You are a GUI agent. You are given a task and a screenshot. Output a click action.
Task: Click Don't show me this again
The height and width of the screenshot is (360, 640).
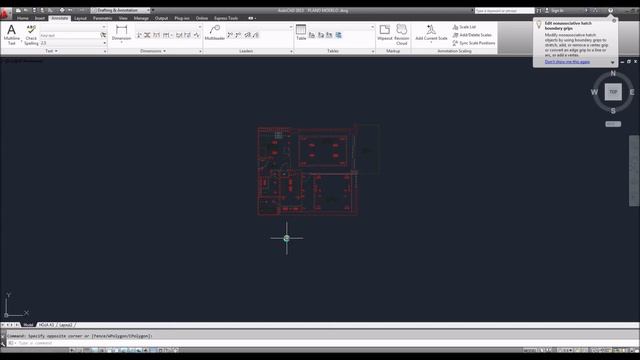pyautogui.click(x=567, y=62)
